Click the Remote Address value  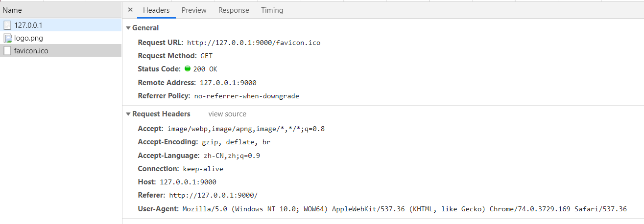[x=228, y=83]
